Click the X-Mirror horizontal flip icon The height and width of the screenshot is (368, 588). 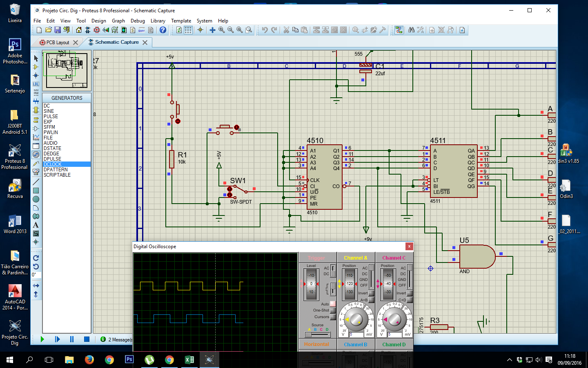[36, 285]
